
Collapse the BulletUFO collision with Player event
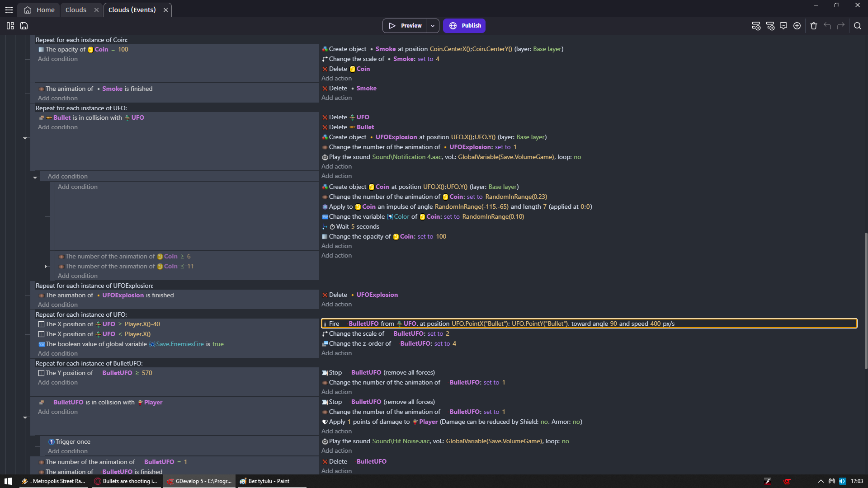point(25,418)
